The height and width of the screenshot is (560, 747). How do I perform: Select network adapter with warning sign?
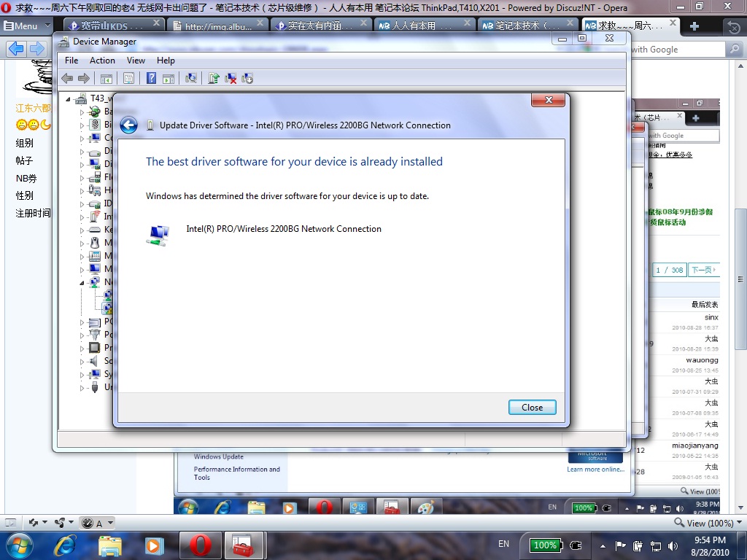[x=108, y=308]
